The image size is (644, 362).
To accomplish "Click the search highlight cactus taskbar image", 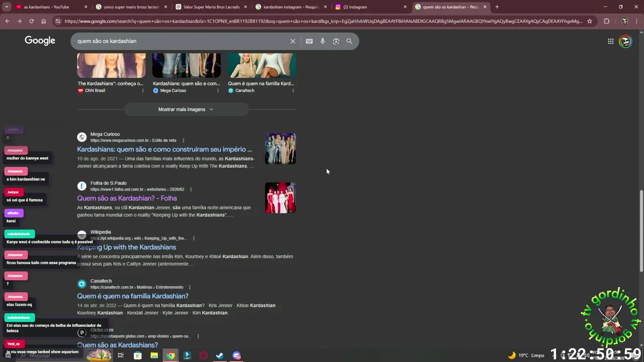I will 99,355.
